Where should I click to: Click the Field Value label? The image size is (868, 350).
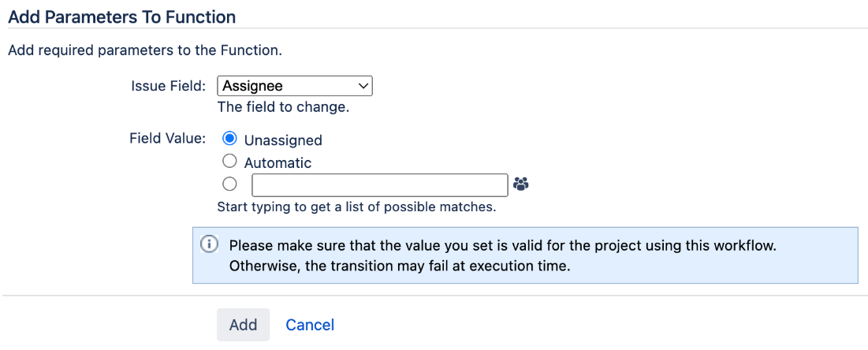168,138
